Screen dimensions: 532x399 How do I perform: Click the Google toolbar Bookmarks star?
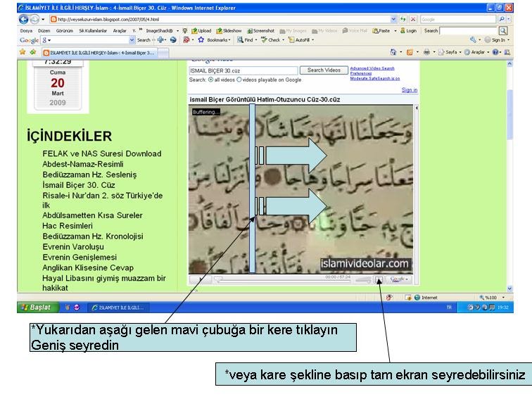(x=201, y=39)
